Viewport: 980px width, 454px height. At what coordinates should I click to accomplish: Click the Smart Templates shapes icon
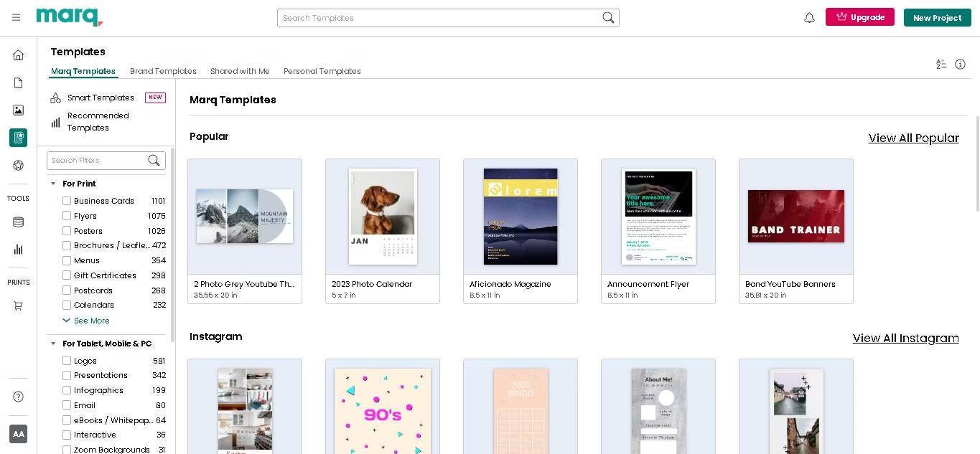pyautogui.click(x=55, y=98)
